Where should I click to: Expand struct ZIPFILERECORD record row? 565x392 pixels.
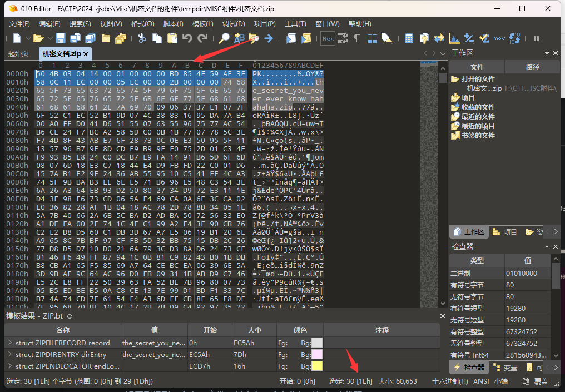(9, 343)
